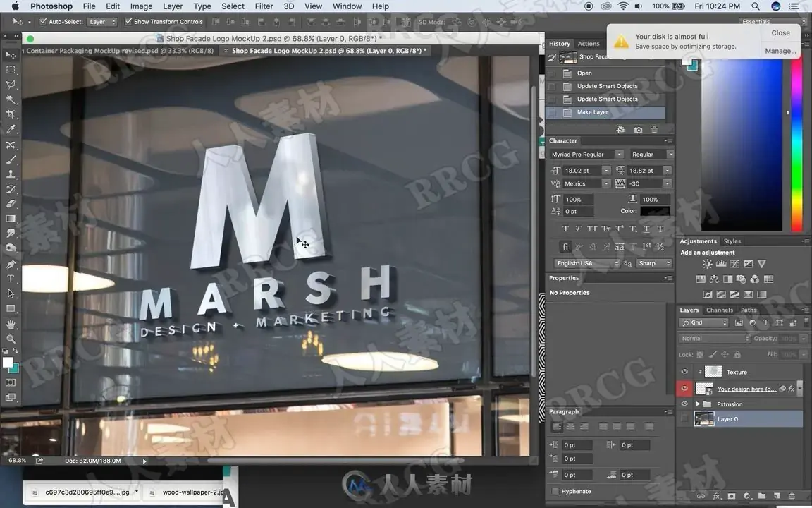Screen dimensions: 812x508
Task: Select the Hand tool
Action: click(x=11, y=324)
